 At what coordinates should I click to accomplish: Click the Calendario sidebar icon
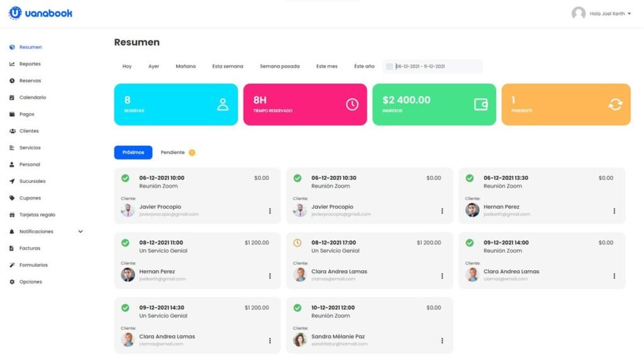[13, 97]
